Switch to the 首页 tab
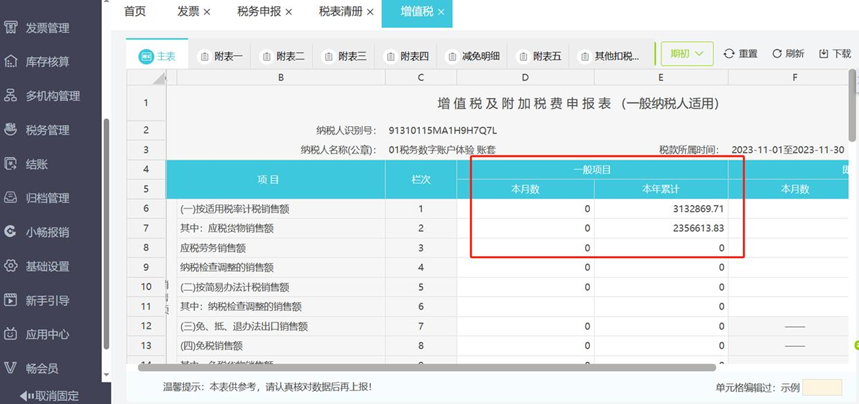This screenshot has height=404, width=859. click(x=135, y=12)
